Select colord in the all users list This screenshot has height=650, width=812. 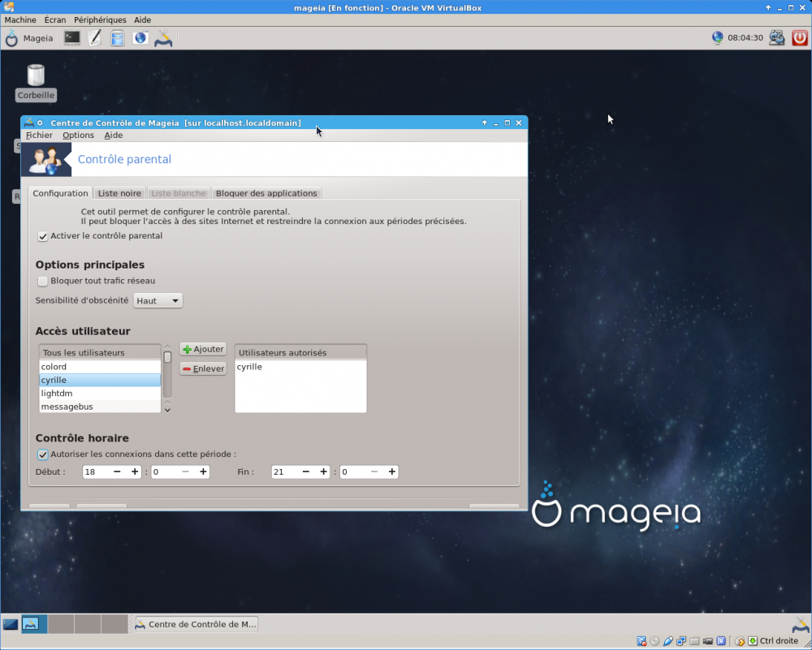tap(100, 367)
